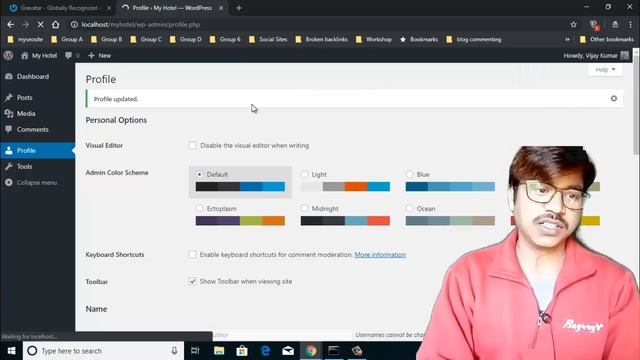Switch to the Gravatar tab
This screenshot has height=360, width=640.
pos(59,8)
